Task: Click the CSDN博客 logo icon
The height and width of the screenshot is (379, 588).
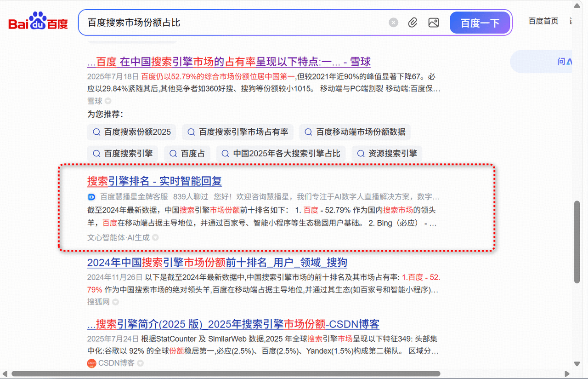Action: point(91,363)
